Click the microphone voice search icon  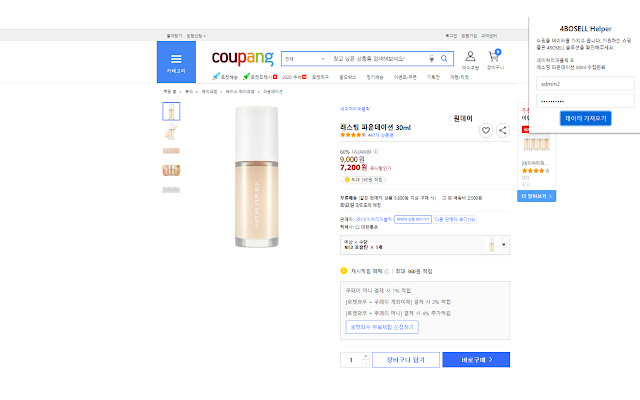click(431, 59)
